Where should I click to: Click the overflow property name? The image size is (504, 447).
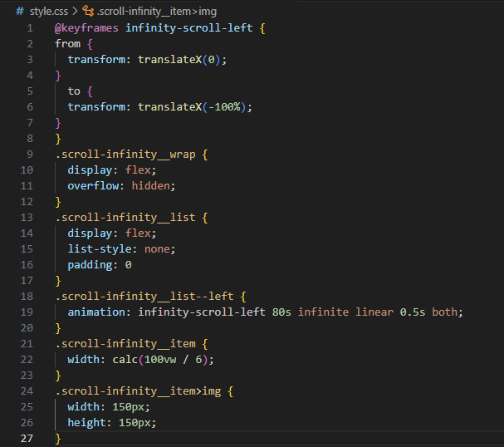coord(95,185)
